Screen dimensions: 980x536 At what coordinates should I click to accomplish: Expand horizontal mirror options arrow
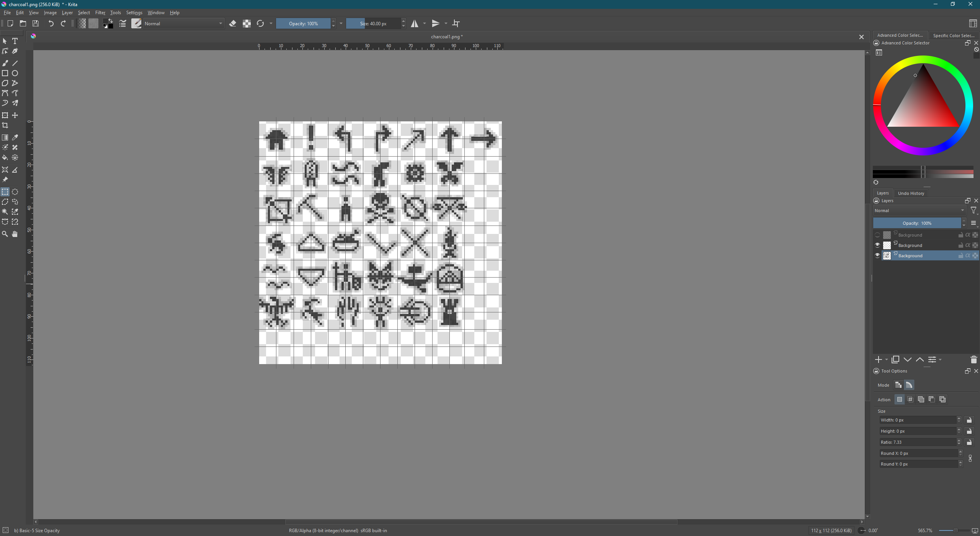pos(424,23)
